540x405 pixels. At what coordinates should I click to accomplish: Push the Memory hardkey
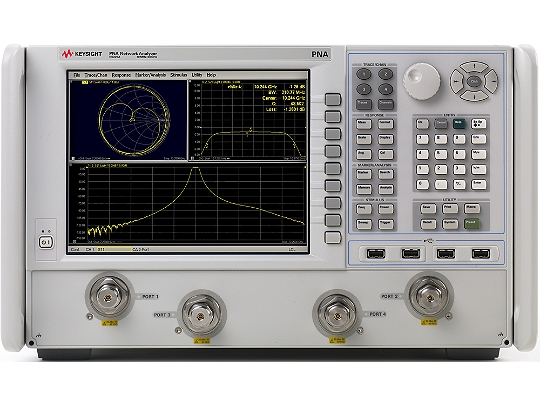pos(364,189)
